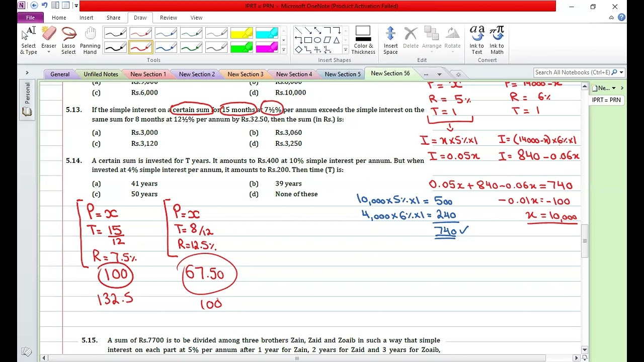644x362 pixels.
Task: Switch to the View ribbon tab
Action: tap(196, 18)
